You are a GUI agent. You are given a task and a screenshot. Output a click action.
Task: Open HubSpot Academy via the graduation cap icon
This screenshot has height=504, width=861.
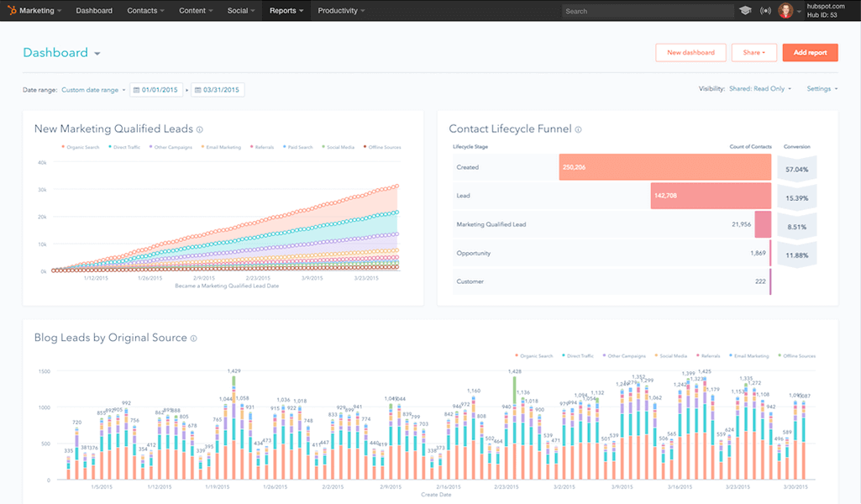point(746,10)
